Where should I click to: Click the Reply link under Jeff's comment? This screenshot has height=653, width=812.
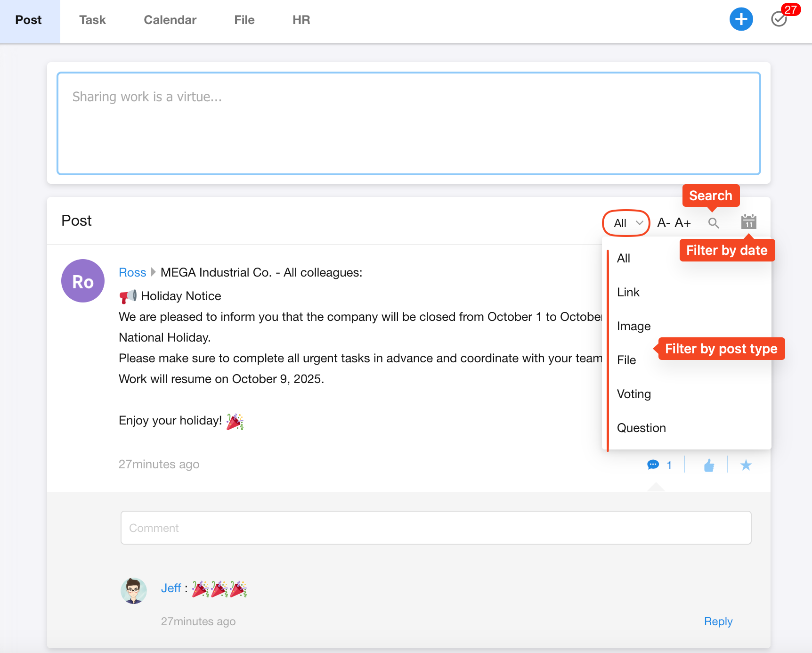[718, 621]
